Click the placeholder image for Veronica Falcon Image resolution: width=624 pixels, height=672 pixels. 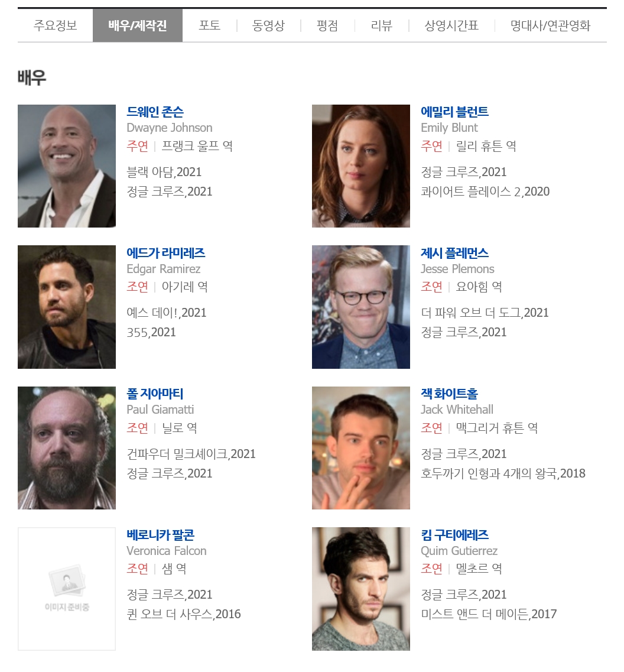(67, 589)
